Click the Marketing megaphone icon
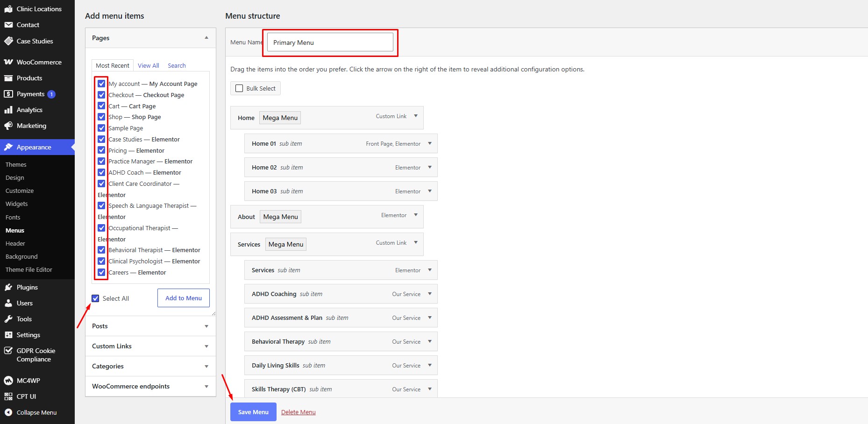The height and width of the screenshot is (424, 868). pos(8,126)
